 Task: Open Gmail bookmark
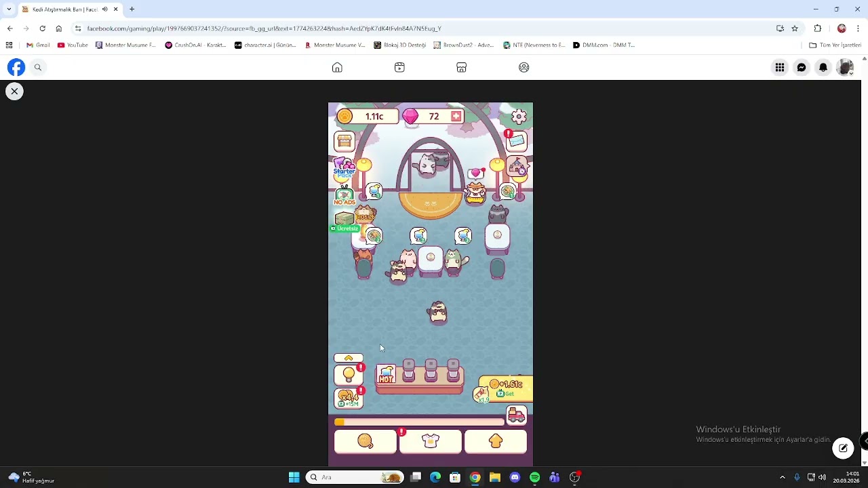point(38,45)
